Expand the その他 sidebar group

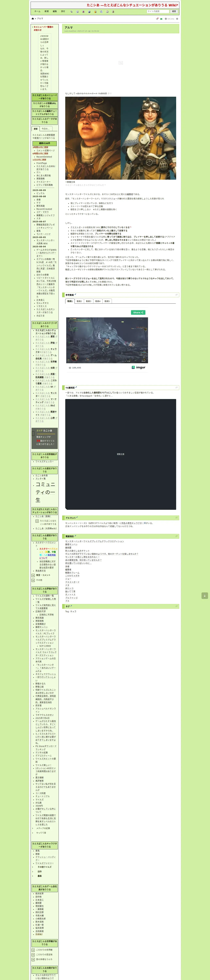33,580
